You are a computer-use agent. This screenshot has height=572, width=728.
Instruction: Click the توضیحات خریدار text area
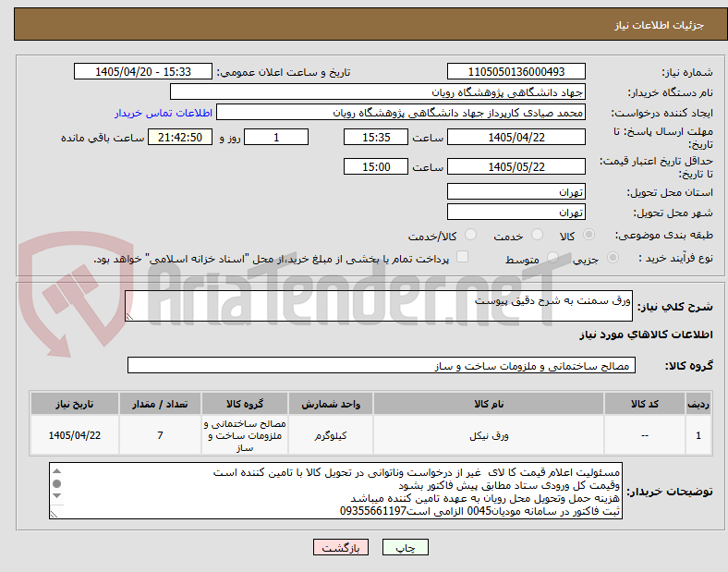335,491
